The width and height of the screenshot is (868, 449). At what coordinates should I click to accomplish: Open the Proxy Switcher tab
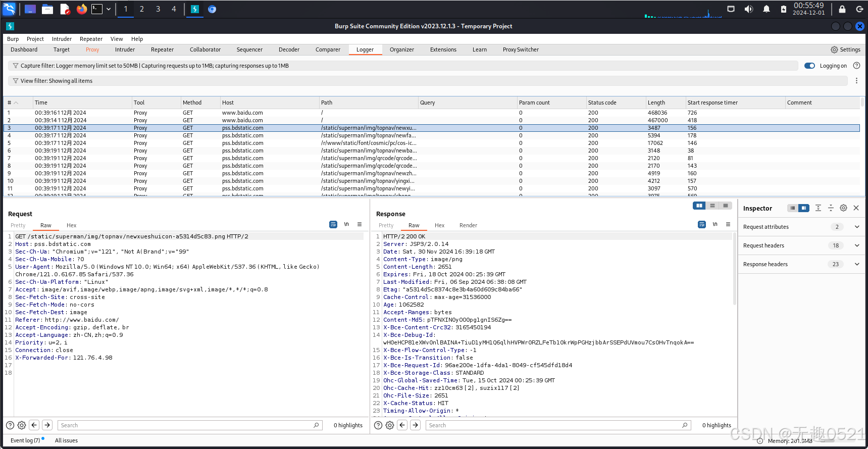click(x=521, y=49)
